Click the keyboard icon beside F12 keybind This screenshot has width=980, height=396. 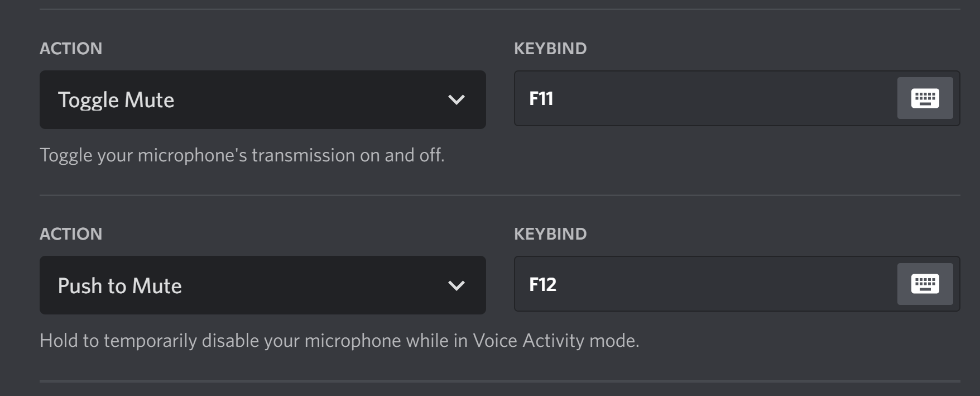point(925,284)
